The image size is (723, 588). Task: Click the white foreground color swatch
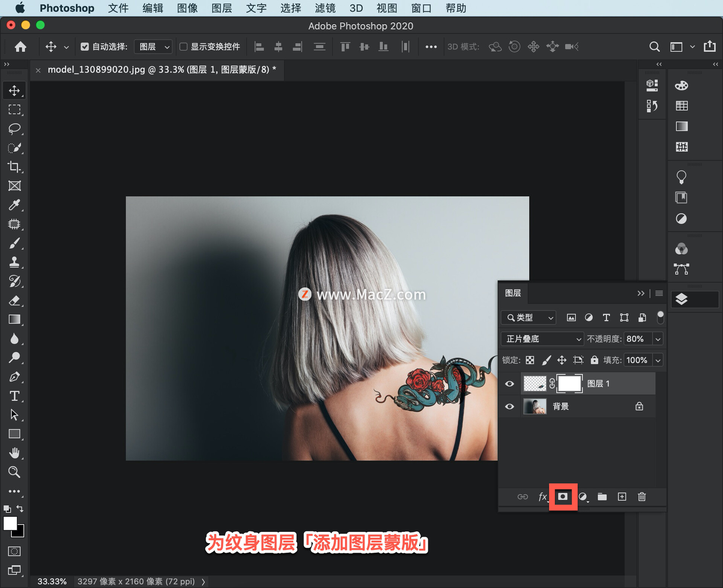(10, 523)
